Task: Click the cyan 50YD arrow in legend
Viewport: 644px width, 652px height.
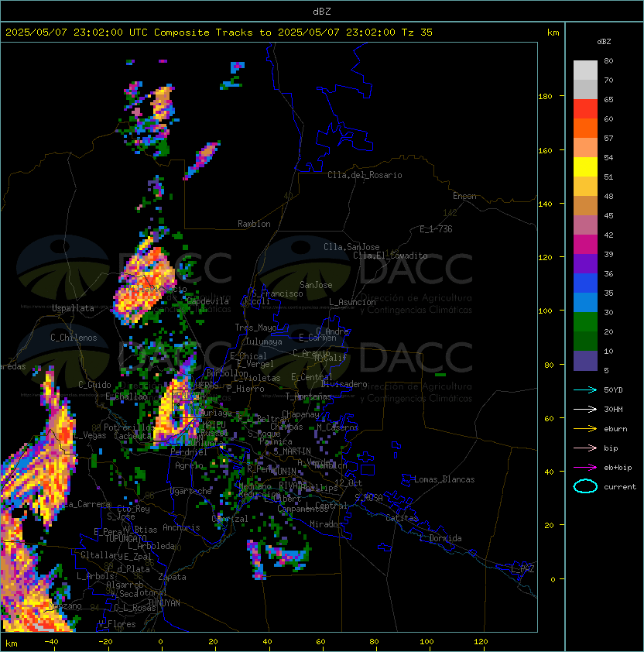Action: pyautogui.click(x=585, y=390)
